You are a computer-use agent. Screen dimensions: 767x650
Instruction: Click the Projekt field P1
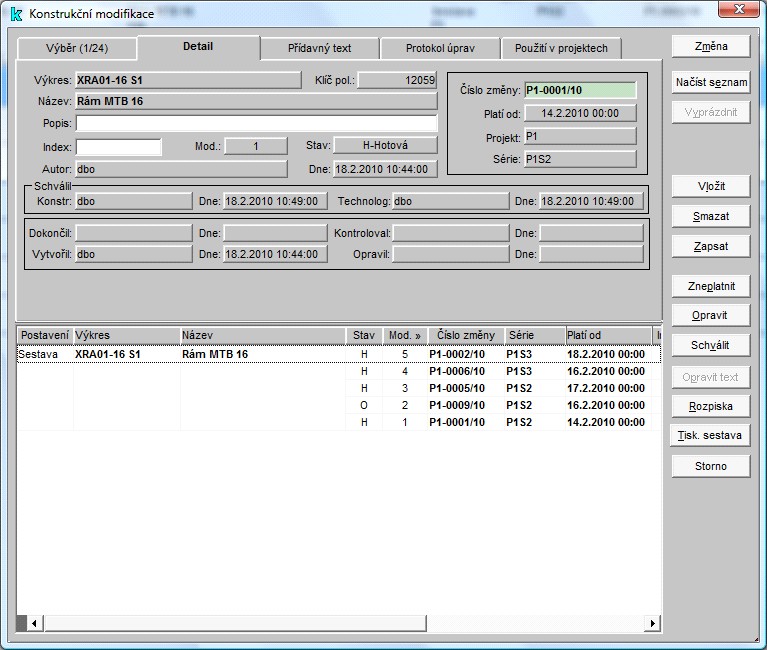pyautogui.click(x=580, y=136)
